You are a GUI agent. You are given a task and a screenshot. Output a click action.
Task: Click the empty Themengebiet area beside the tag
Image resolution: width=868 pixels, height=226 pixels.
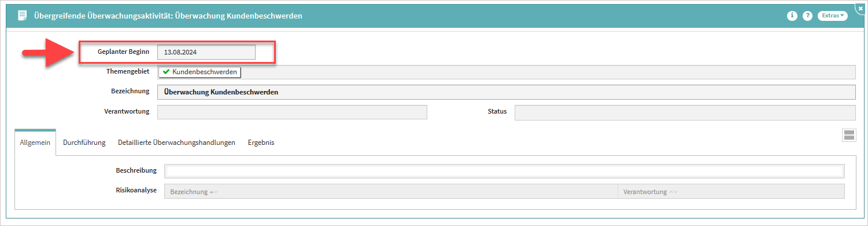[548, 72]
